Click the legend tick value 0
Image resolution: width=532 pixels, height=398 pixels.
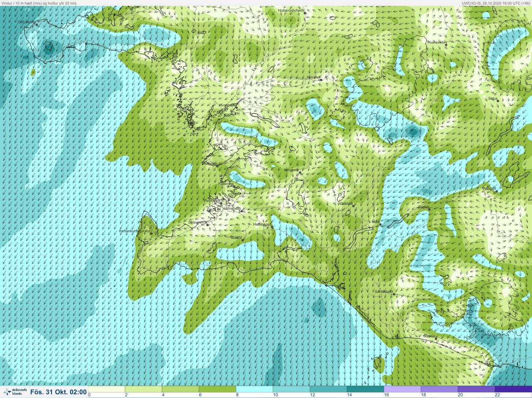[89, 395]
